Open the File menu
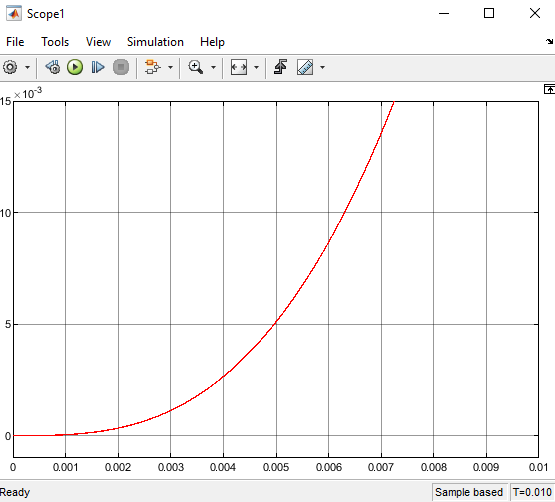 point(15,42)
